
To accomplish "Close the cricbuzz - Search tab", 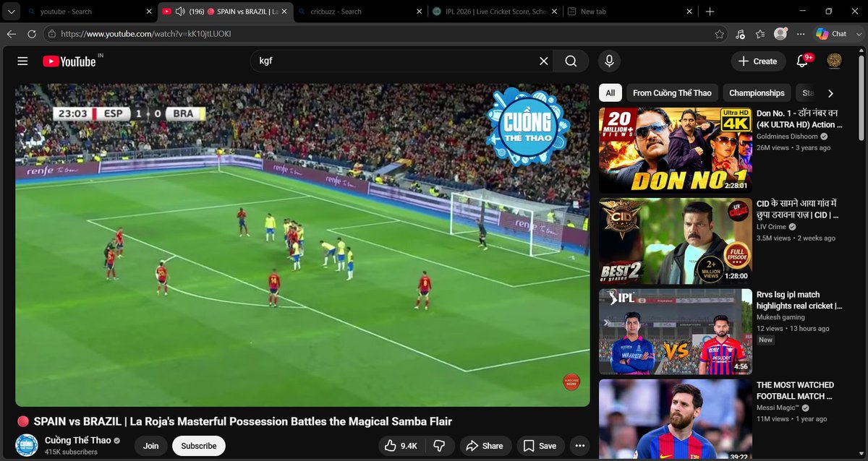I will [x=419, y=12].
